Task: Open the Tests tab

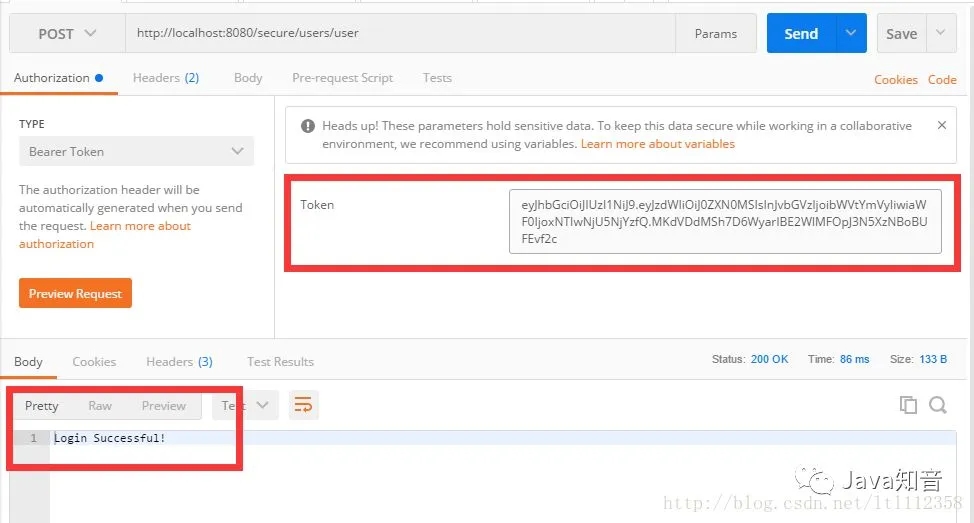Action: point(437,78)
